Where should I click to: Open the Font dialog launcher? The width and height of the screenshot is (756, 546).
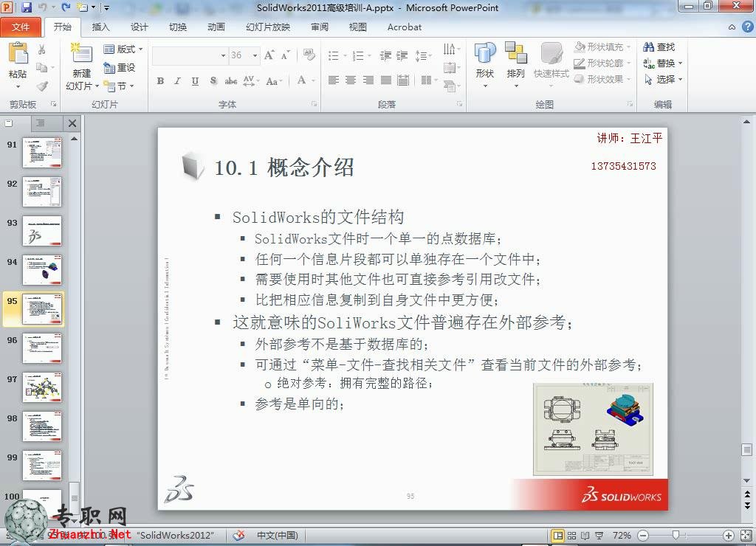pos(314,103)
